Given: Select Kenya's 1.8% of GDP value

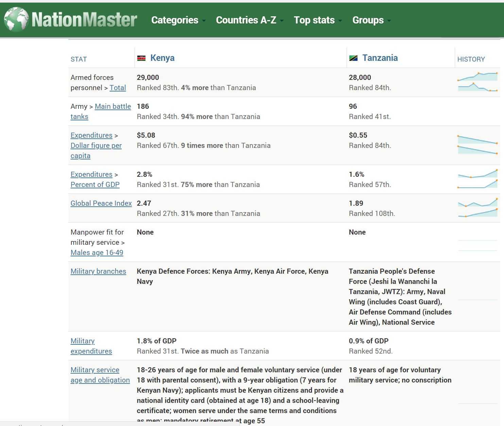Looking at the screenshot, I should pos(157,341).
